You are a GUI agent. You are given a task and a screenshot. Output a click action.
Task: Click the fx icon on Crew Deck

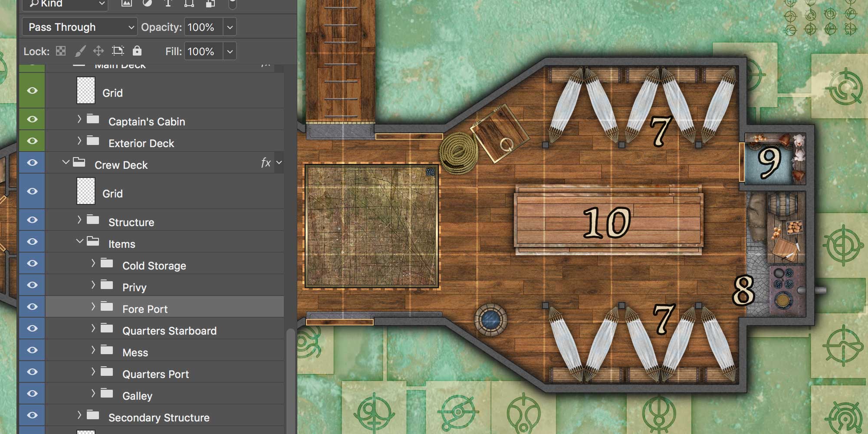pos(266,163)
